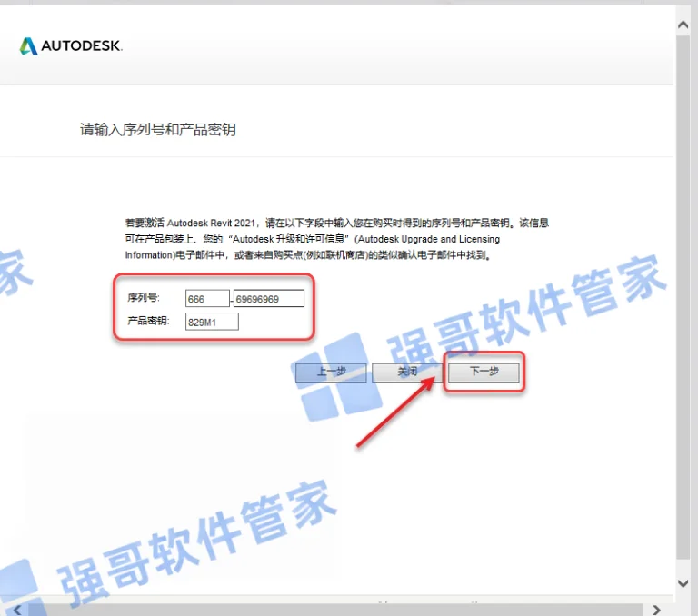Screen dimensions: 698x616
Task: Click the 产品密钥 label
Action: [x=148, y=321]
